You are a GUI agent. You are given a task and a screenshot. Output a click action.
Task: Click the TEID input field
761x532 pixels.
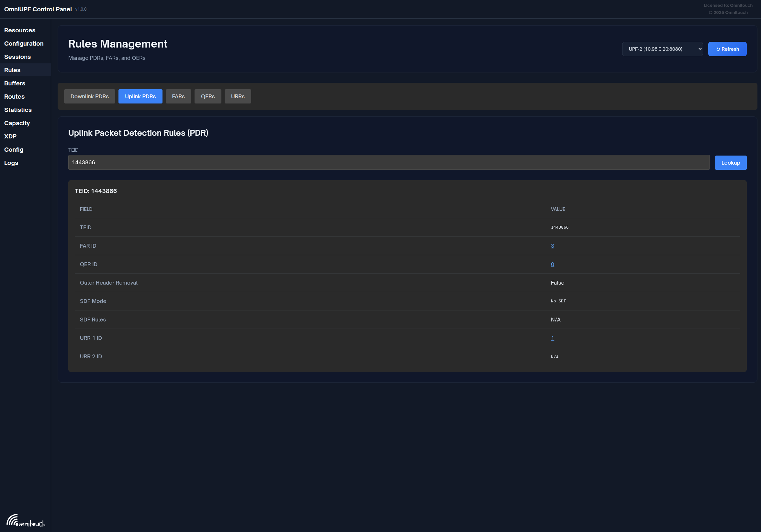click(x=389, y=163)
